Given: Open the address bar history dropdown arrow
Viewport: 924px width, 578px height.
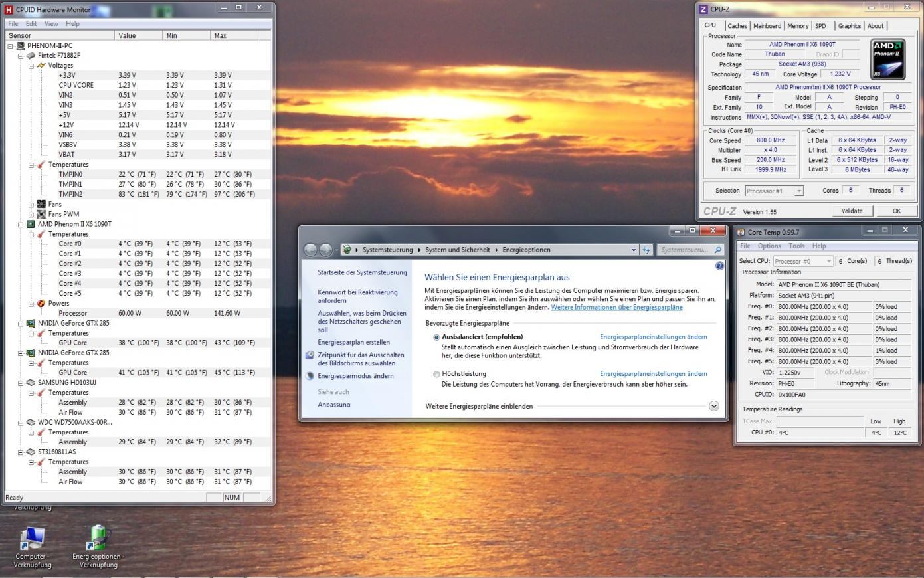Looking at the screenshot, I should click(633, 250).
